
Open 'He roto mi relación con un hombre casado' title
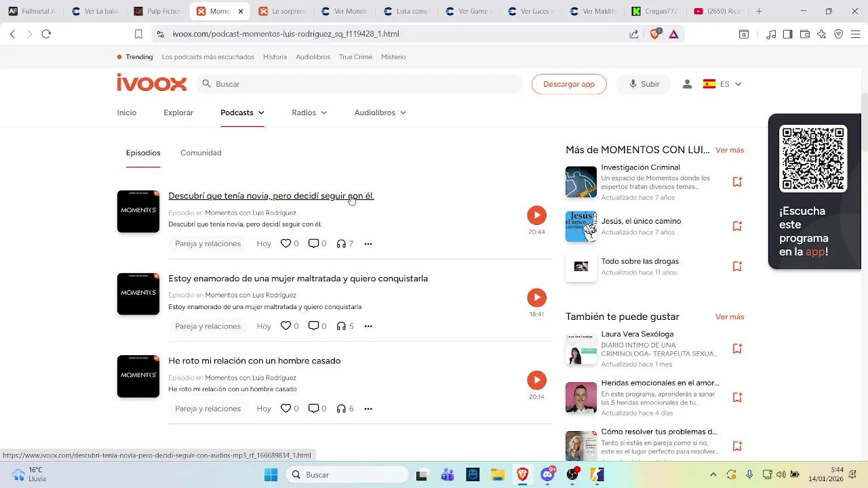point(254,361)
